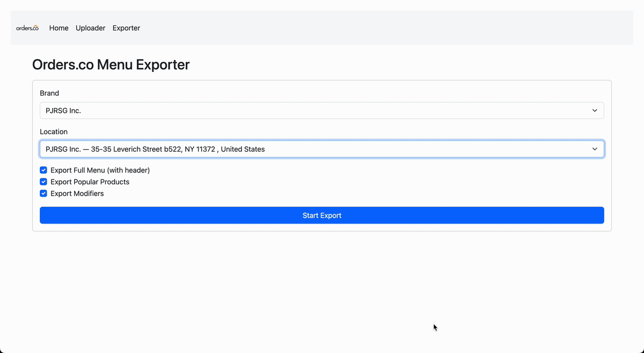Expand the PJRSG Inc. brand selector
644x353 pixels.
tap(322, 110)
